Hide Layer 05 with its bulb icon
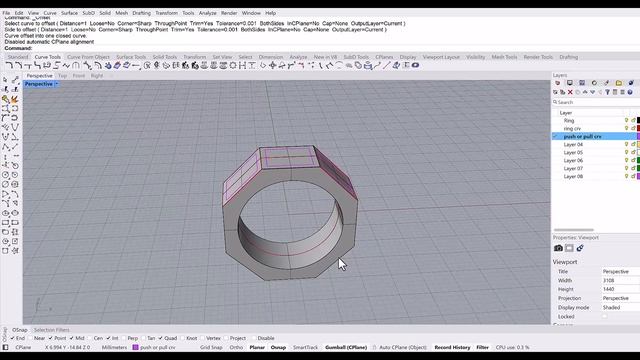Viewport: 640px width, 360px height. (x=627, y=152)
